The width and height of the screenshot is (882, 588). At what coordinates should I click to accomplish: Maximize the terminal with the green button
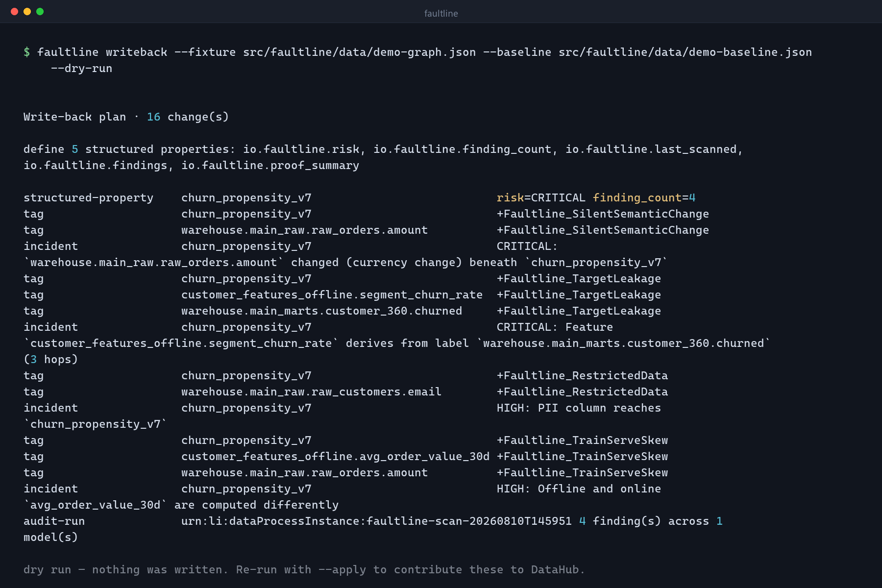[x=40, y=12]
